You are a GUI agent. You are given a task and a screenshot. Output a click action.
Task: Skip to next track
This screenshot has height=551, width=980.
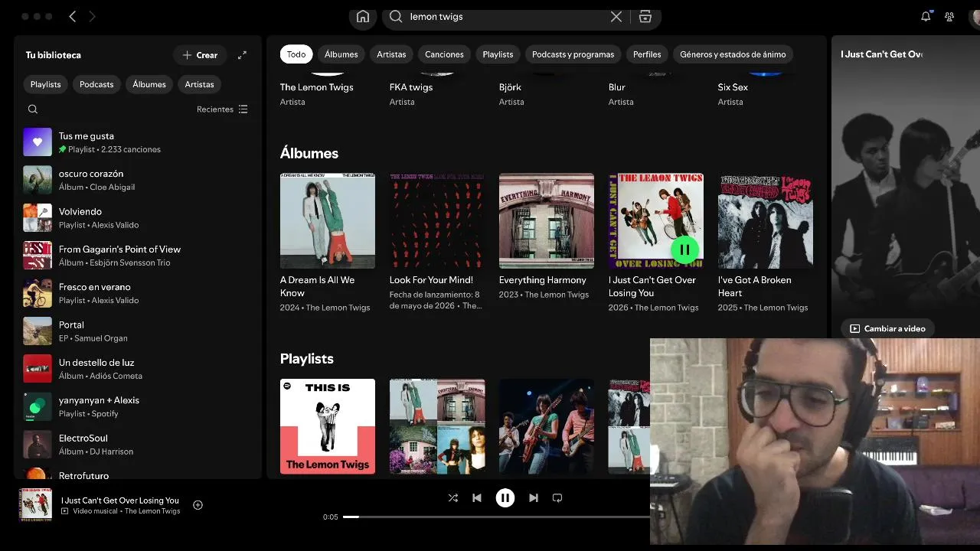[534, 497]
